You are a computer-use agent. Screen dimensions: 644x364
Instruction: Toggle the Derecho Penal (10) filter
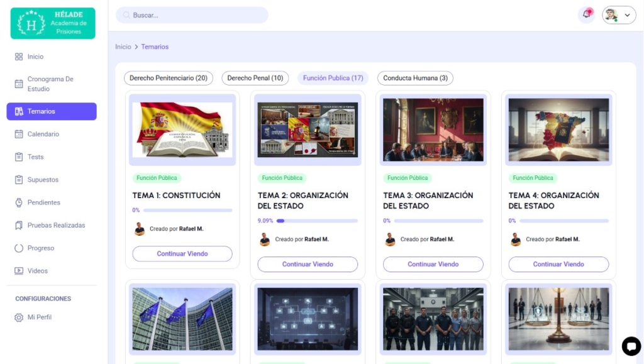(x=255, y=78)
